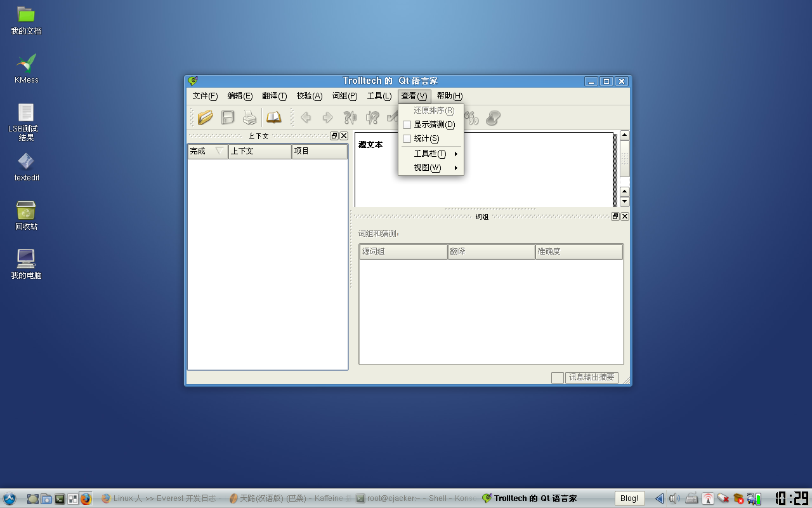Click 翻译 column header in phrases table
This screenshot has width=812, height=508.
pyautogui.click(x=492, y=251)
